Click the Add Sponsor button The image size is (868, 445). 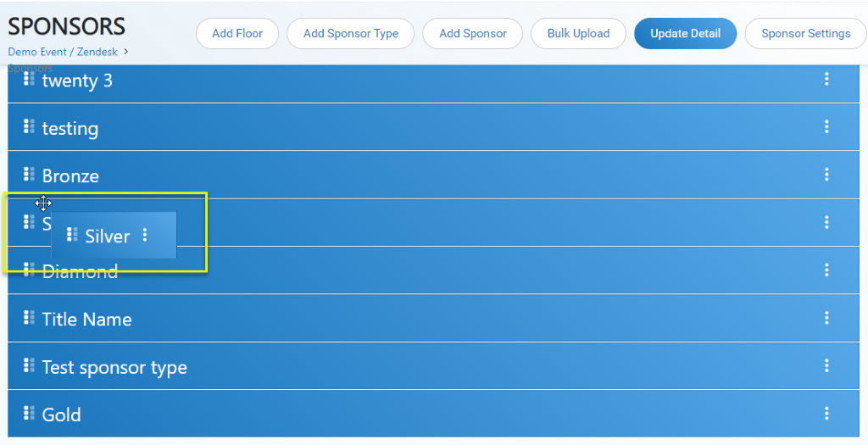pos(473,33)
